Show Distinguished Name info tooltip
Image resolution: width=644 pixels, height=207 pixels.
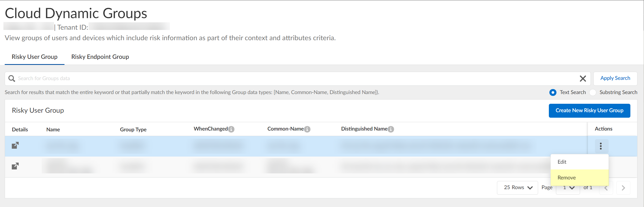tap(391, 129)
